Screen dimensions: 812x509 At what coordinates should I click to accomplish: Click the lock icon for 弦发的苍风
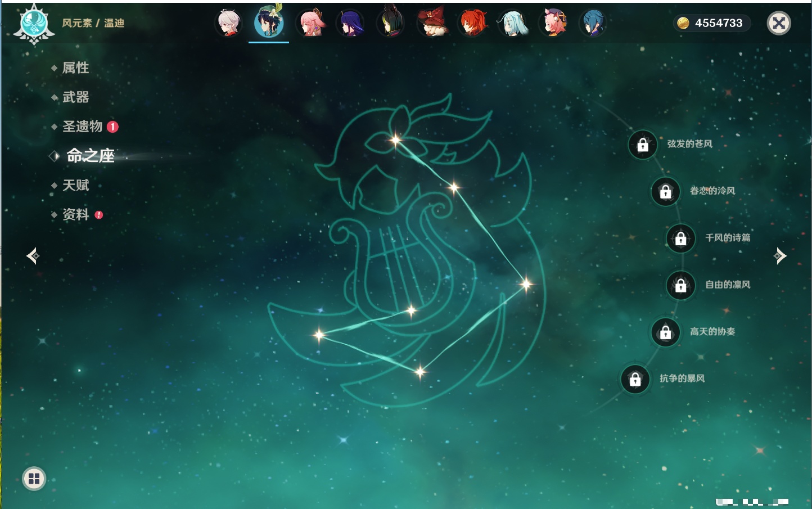coord(643,145)
